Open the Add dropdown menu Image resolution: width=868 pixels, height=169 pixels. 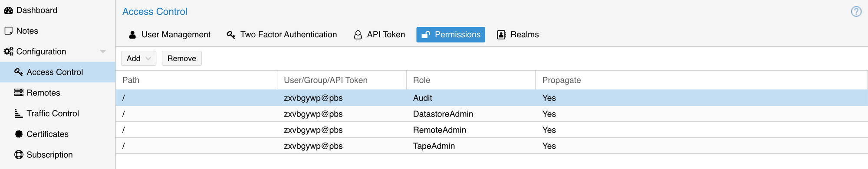138,58
